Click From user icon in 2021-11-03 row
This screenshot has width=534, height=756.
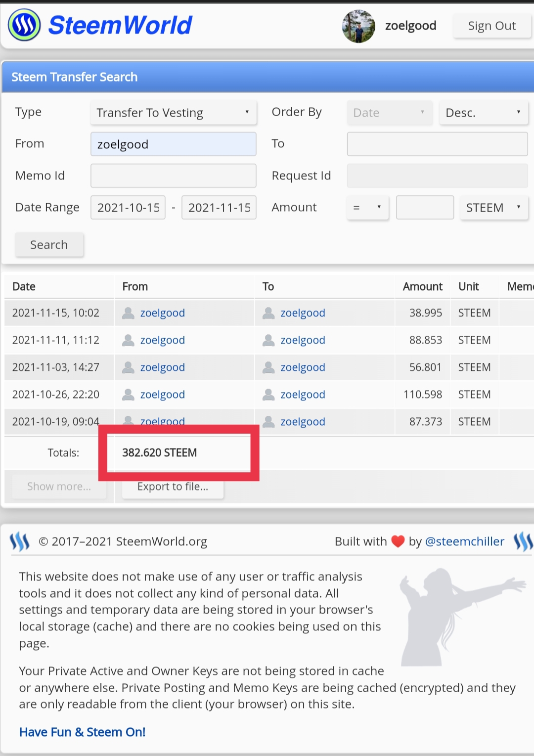[x=128, y=367]
